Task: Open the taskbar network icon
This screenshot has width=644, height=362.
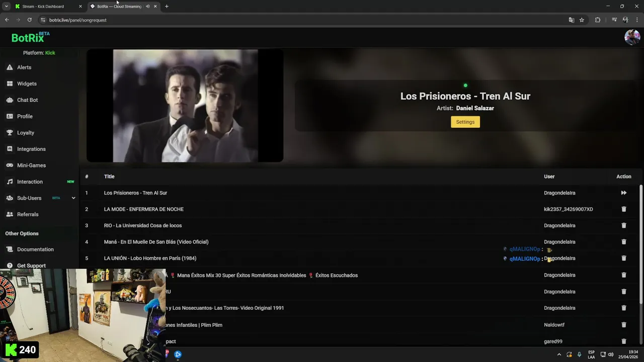Action: pyautogui.click(x=603, y=354)
